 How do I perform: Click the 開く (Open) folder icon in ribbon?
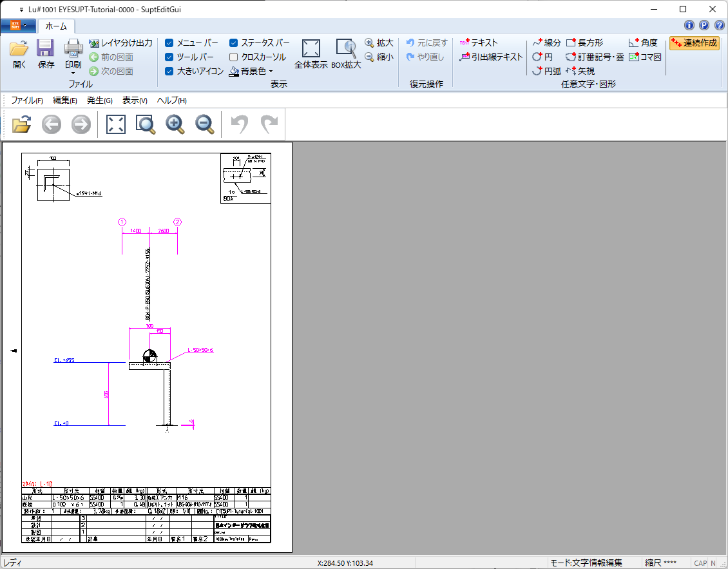[x=19, y=48]
